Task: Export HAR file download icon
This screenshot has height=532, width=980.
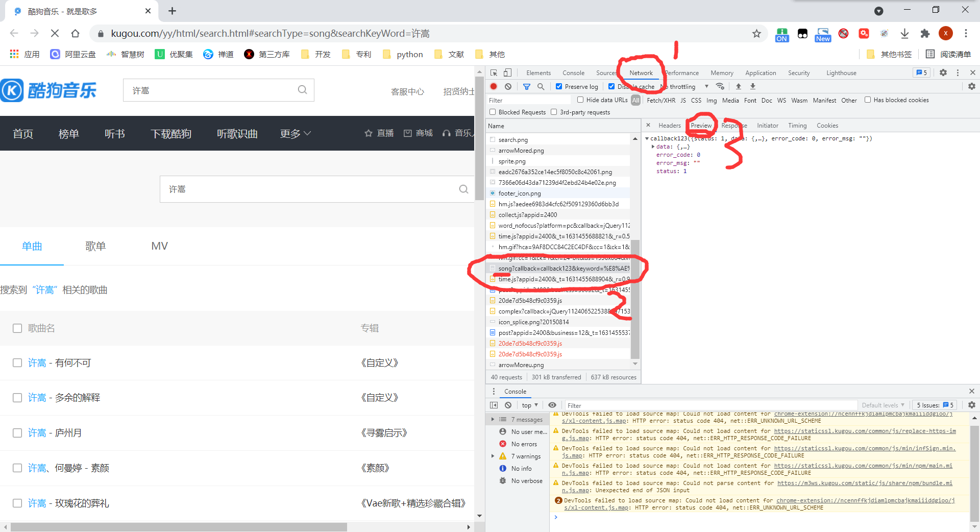Action: point(752,86)
